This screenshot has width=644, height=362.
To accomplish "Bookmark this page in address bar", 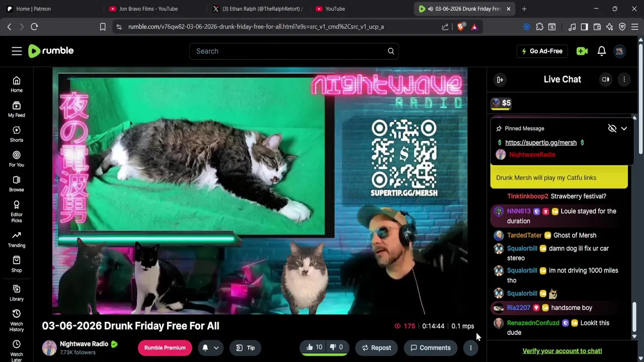I will [x=103, y=27].
